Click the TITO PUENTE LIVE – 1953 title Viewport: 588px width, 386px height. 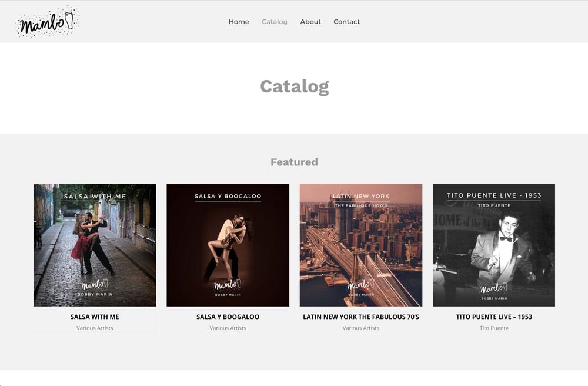click(494, 317)
